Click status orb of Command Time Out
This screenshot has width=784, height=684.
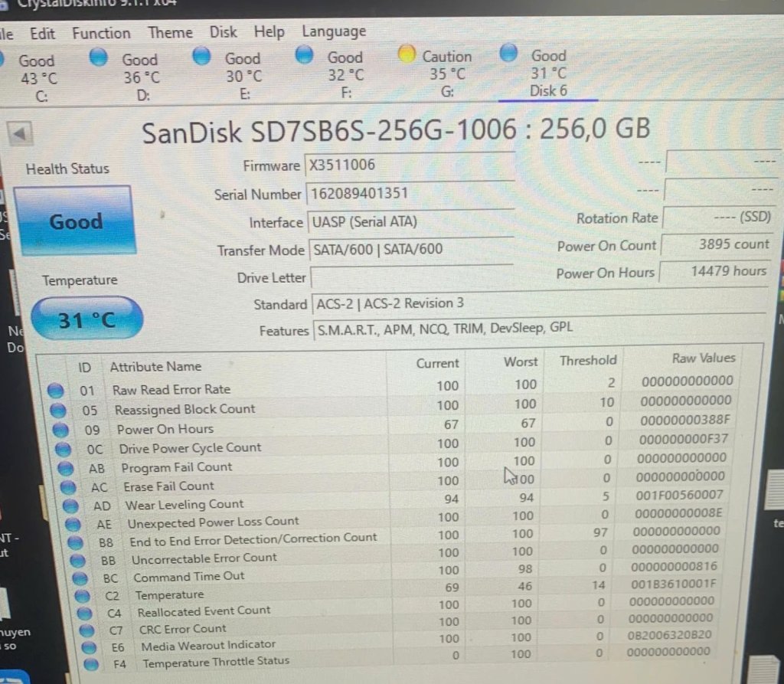80,578
